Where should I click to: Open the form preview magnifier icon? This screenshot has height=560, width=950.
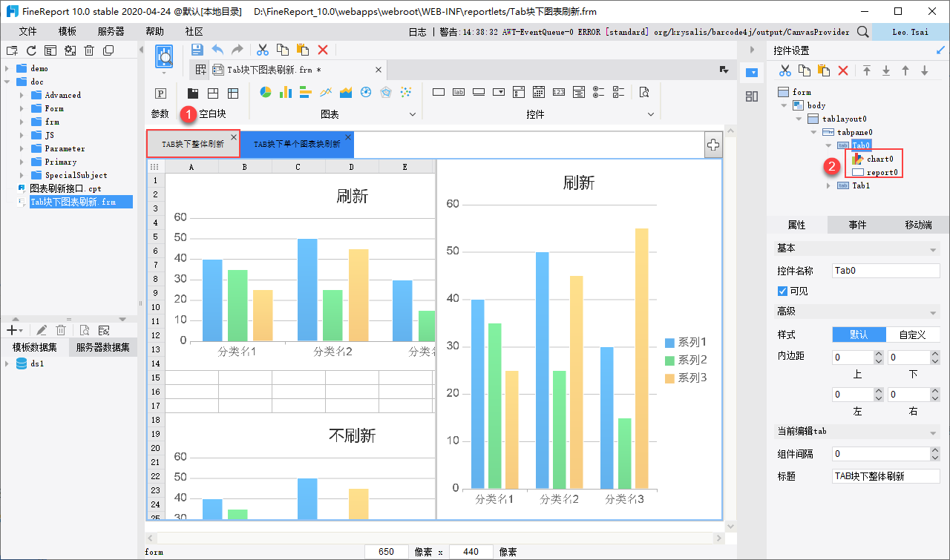tap(164, 55)
